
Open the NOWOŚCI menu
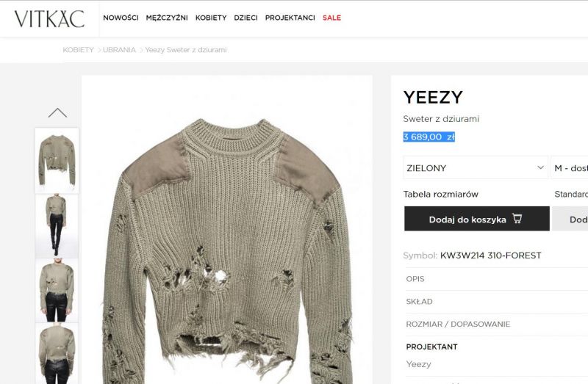[121, 18]
